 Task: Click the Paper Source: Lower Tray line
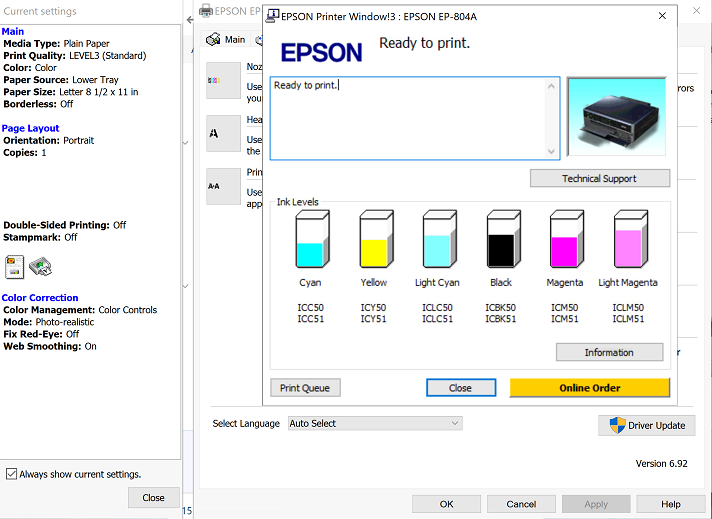(x=61, y=80)
